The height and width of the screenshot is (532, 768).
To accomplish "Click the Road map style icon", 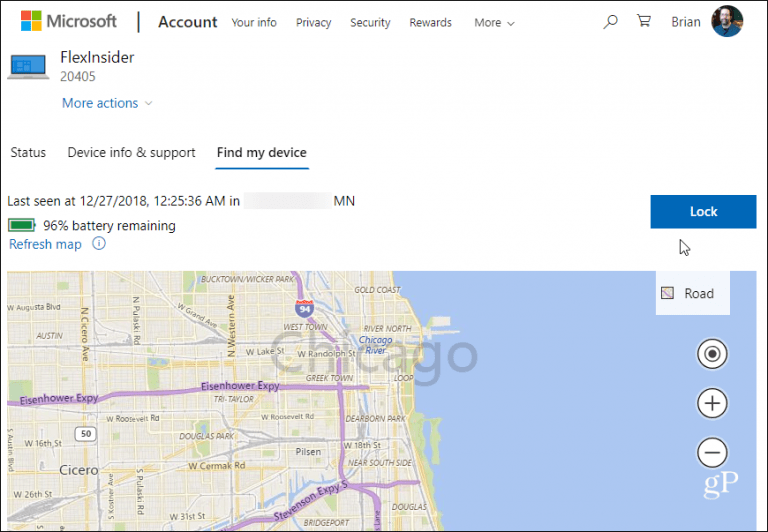I will click(668, 293).
